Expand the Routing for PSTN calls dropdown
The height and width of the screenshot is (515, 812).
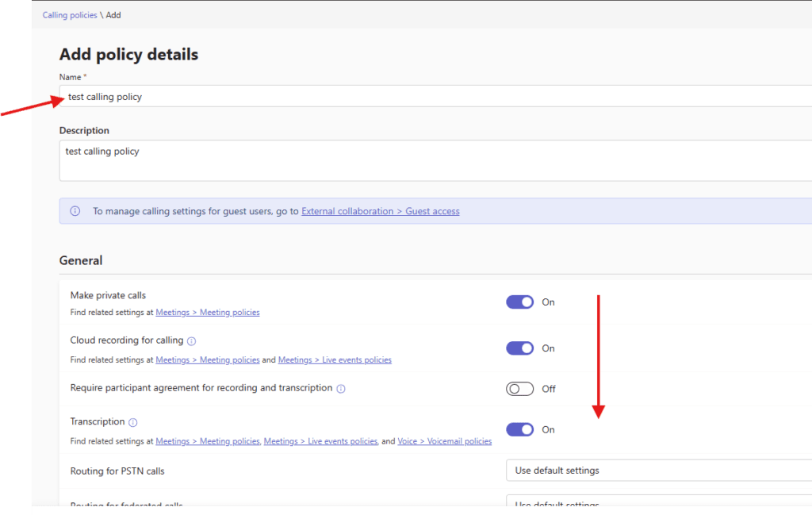[658, 471]
